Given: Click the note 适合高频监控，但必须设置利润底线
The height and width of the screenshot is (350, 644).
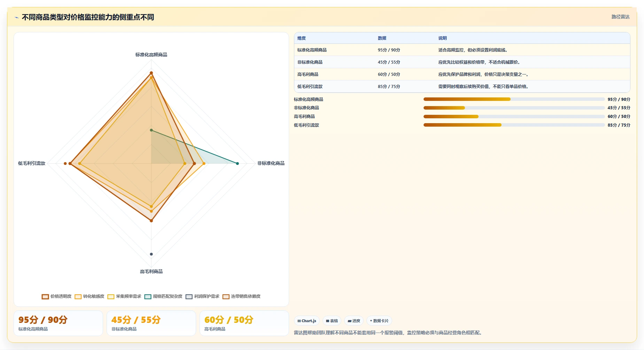Looking at the screenshot, I should click(x=473, y=50).
